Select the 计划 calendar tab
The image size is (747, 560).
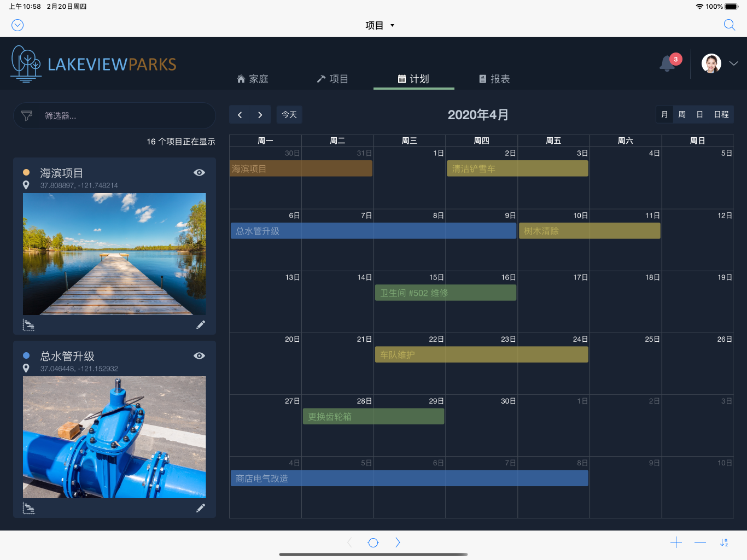[x=413, y=79]
